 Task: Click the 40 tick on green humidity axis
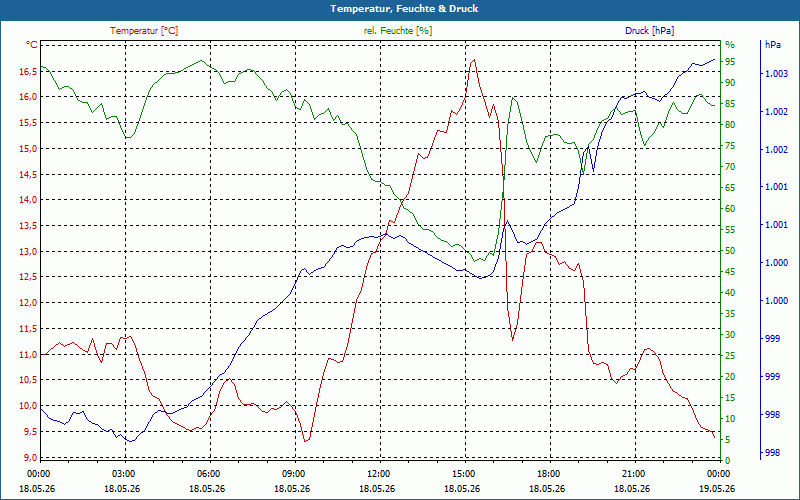click(x=730, y=293)
